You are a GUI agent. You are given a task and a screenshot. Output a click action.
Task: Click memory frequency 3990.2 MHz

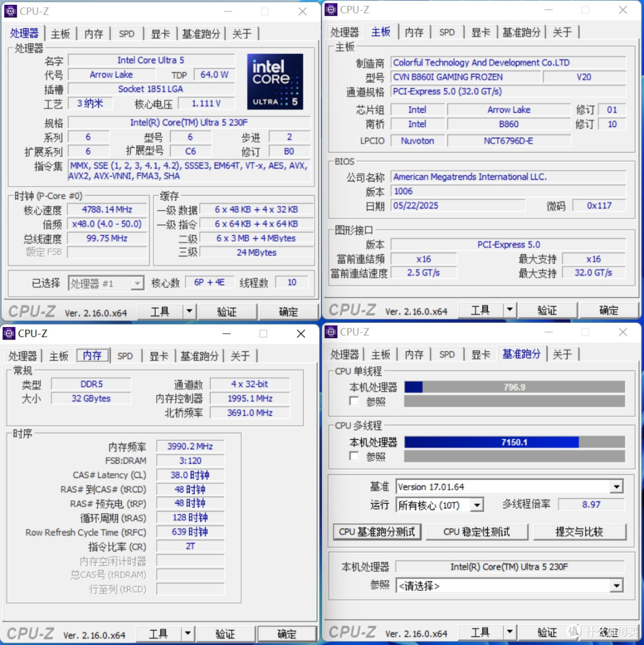pos(190,446)
